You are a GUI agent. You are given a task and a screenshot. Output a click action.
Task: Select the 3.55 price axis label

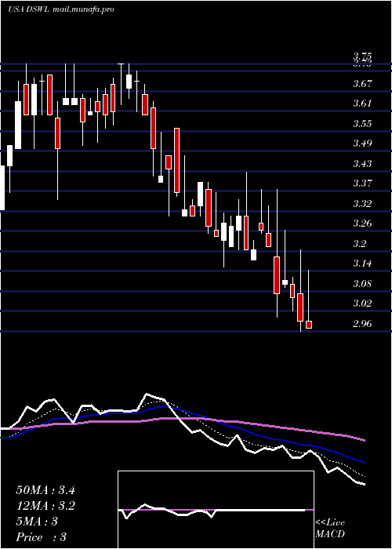click(x=362, y=124)
